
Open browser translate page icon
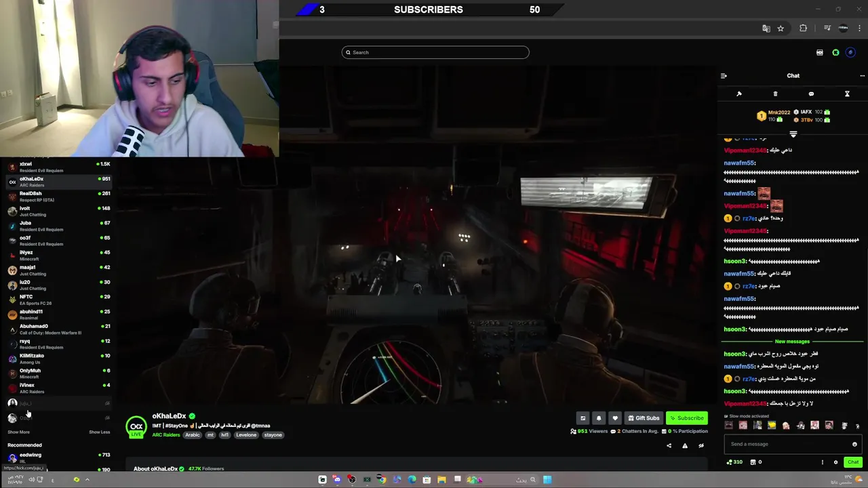coord(766,28)
